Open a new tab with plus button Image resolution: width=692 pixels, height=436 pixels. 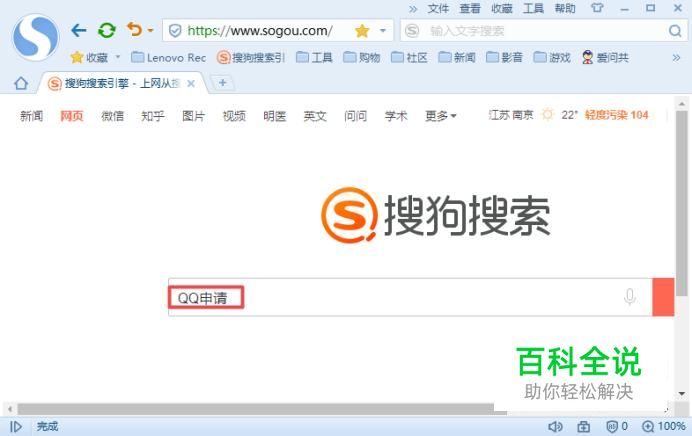(223, 83)
